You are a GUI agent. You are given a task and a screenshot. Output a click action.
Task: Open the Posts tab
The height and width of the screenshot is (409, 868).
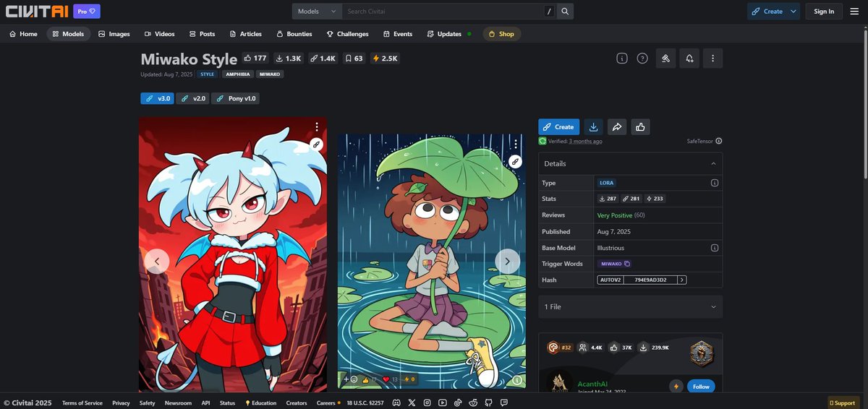[x=202, y=34]
